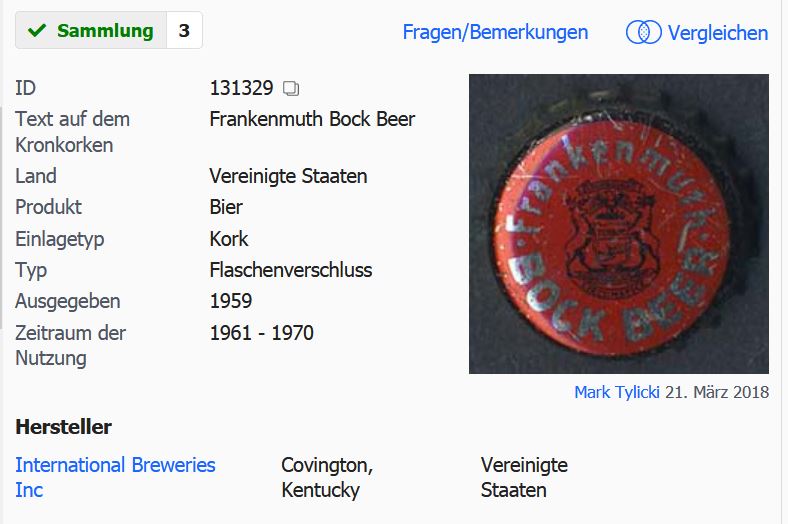Click the Hersteller section heading
The image size is (788, 524).
63,427
